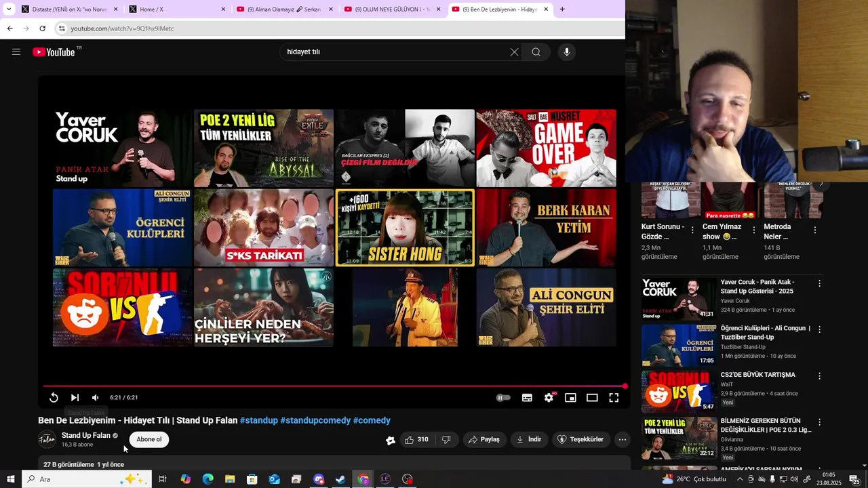View site information icon in address bar
The image size is (868, 488).
point(61,28)
